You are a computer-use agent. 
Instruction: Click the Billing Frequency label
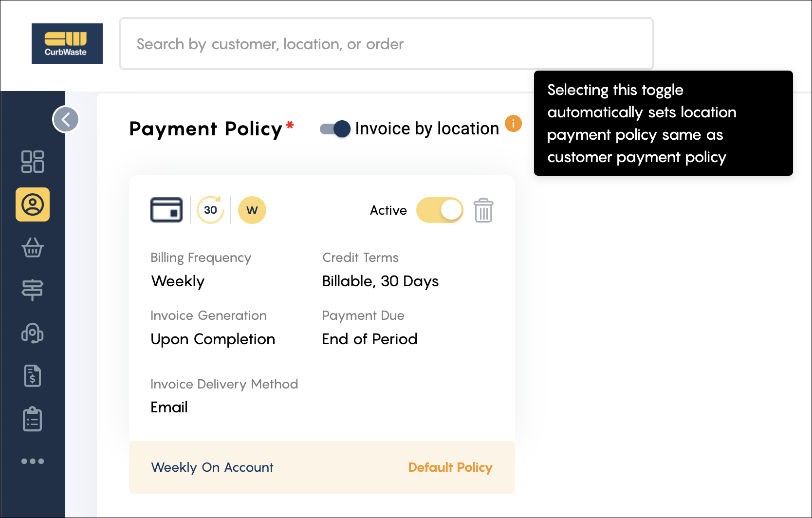pos(201,258)
